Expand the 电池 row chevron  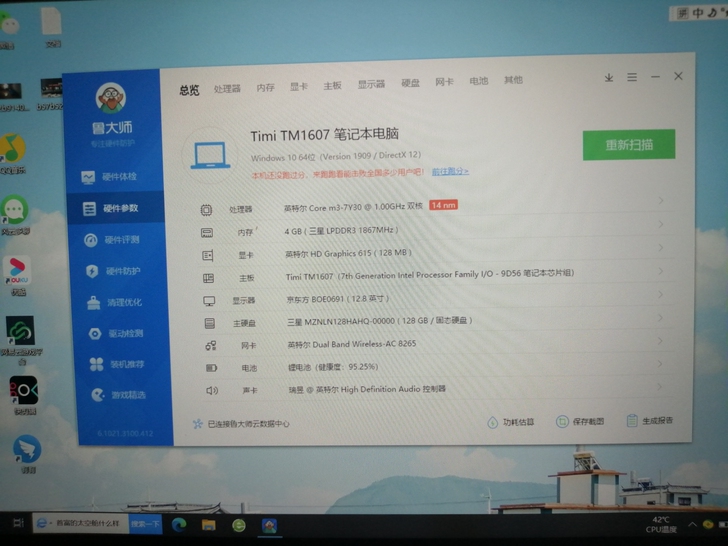[x=660, y=364]
